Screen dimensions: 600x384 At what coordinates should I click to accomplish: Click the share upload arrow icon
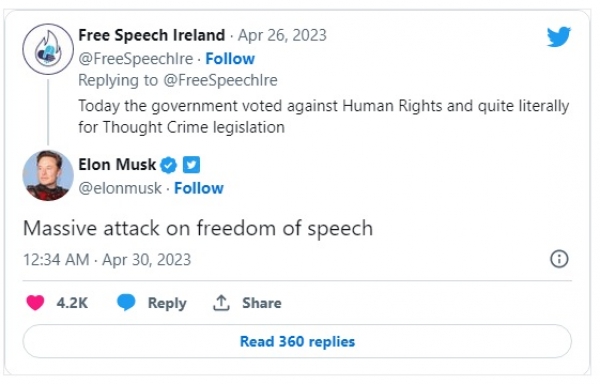(x=221, y=303)
